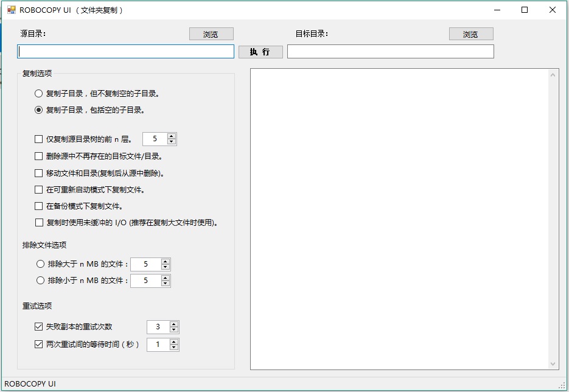Click the 目标目录: label
The image size is (569, 392).
tap(312, 33)
